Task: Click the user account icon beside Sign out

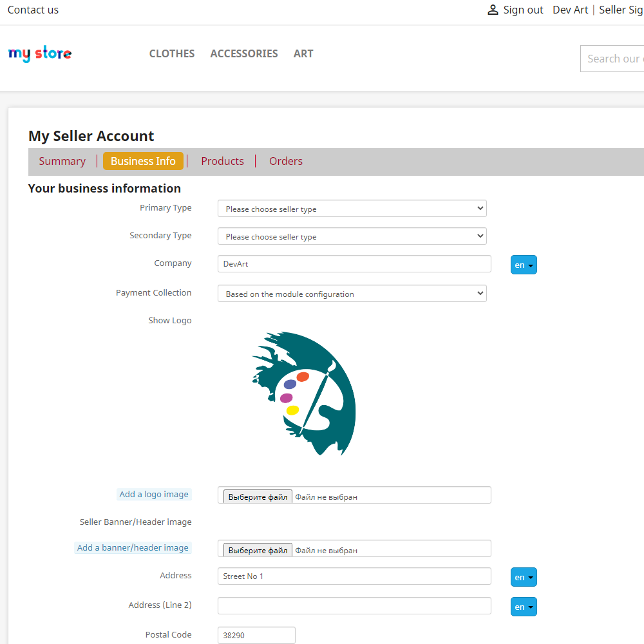Action: 493,10
